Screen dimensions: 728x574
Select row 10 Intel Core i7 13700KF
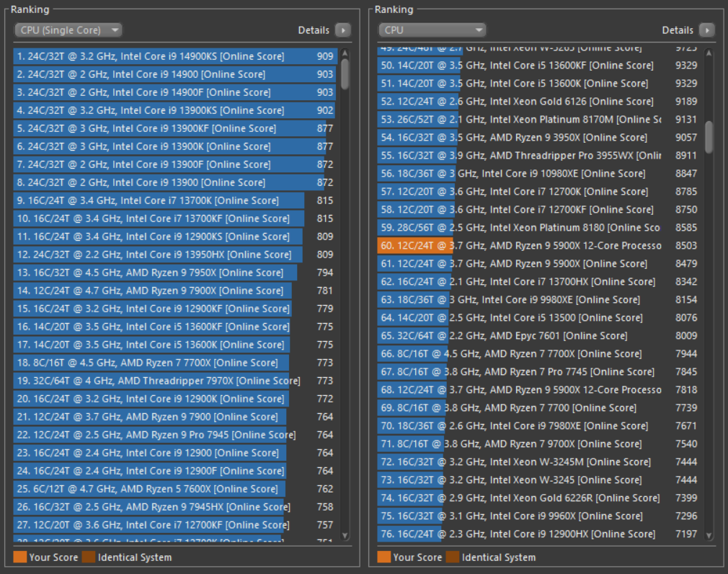[175, 218]
